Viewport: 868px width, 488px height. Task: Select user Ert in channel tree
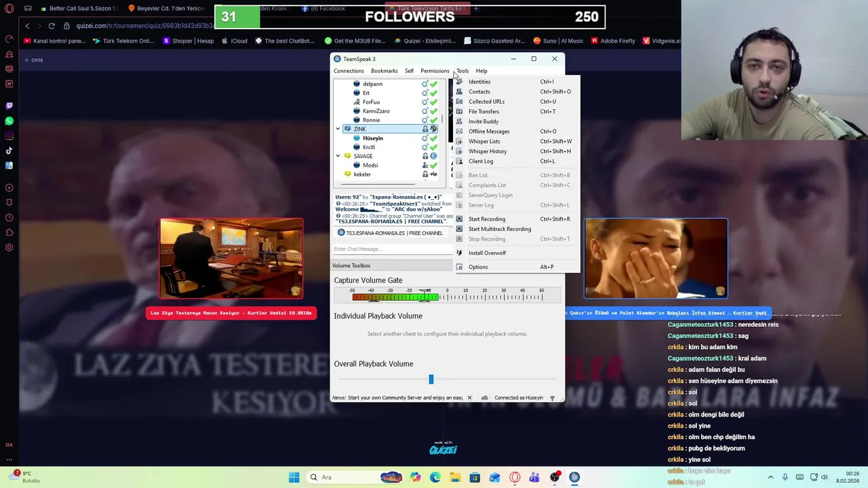(366, 93)
